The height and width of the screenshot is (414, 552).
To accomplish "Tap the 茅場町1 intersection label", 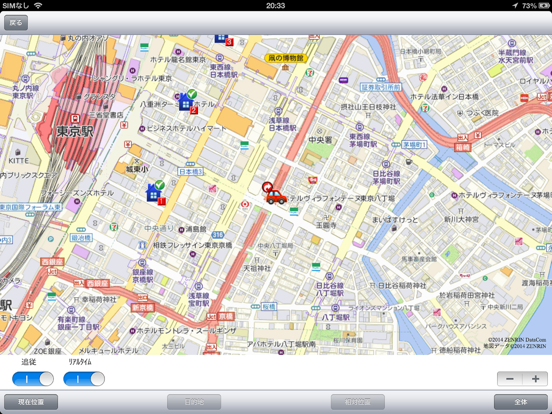I will tap(415, 144).
